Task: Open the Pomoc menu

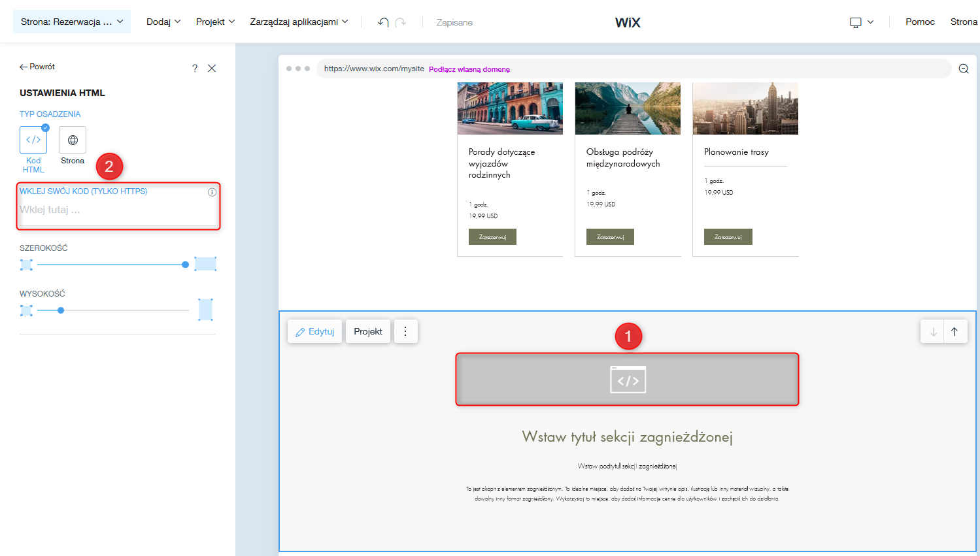Action: (920, 22)
